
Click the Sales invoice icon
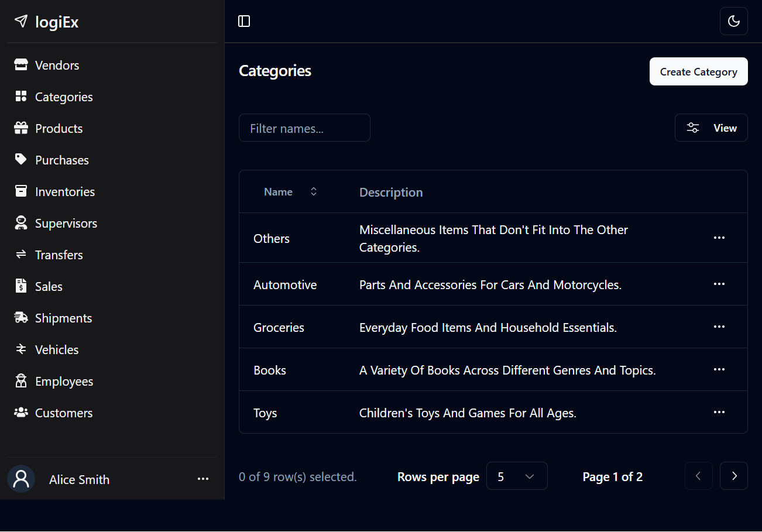tap(21, 286)
